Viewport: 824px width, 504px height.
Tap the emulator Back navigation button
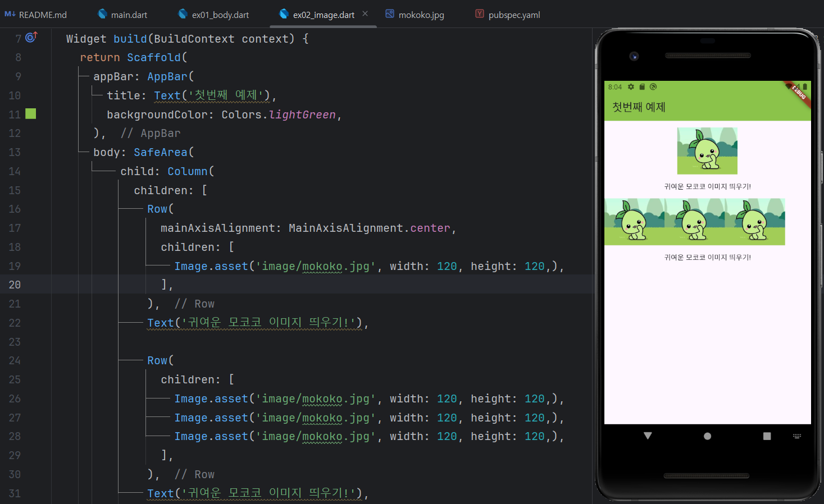pyautogui.click(x=648, y=436)
